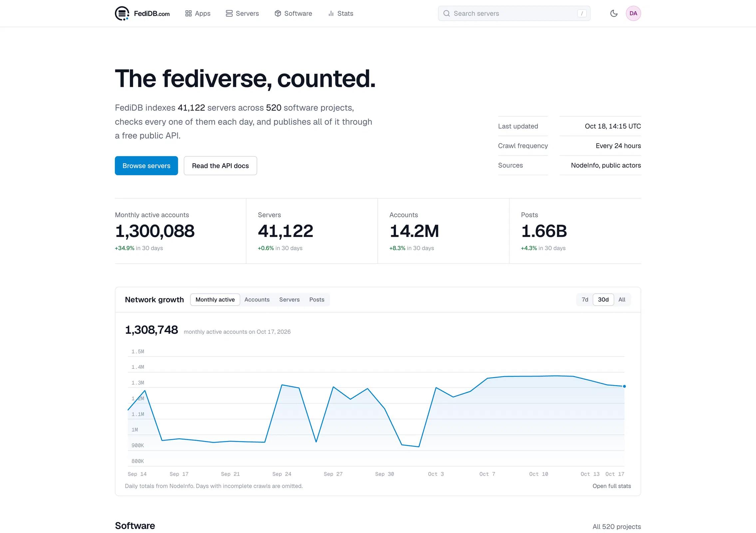Viewport: 756px width, 533px height.
Task: Click the 1,308,748 chart headline value
Action: (152, 330)
